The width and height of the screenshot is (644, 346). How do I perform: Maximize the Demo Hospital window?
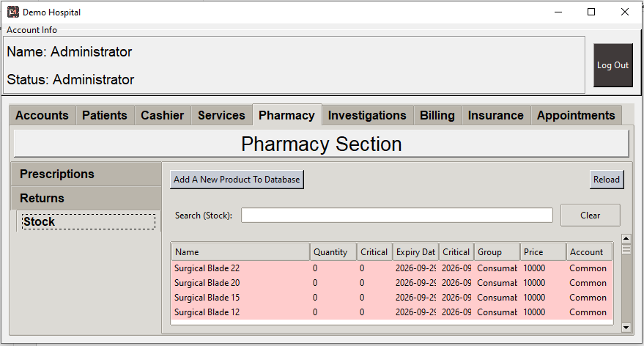tap(591, 12)
